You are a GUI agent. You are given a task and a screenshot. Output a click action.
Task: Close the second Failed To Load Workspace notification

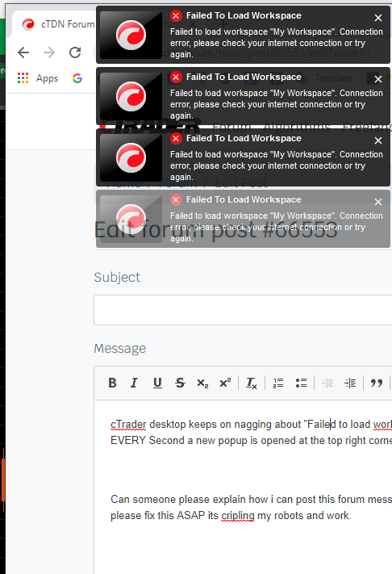click(378, 79)
